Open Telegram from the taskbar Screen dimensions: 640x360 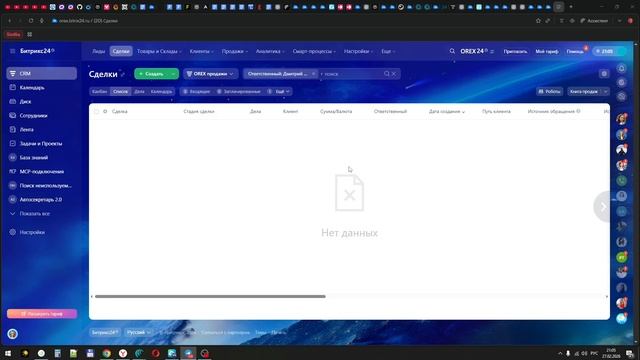(188, 353)
